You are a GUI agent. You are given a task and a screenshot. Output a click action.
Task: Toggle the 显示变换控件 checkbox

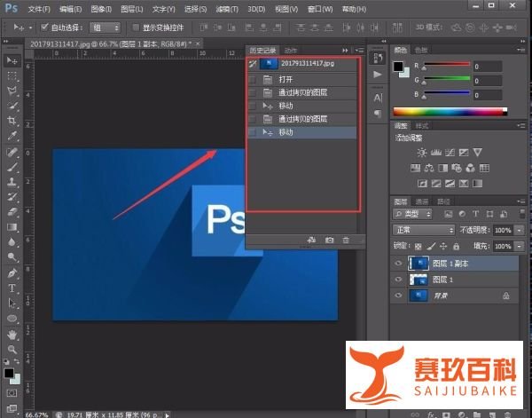[136, 28]
